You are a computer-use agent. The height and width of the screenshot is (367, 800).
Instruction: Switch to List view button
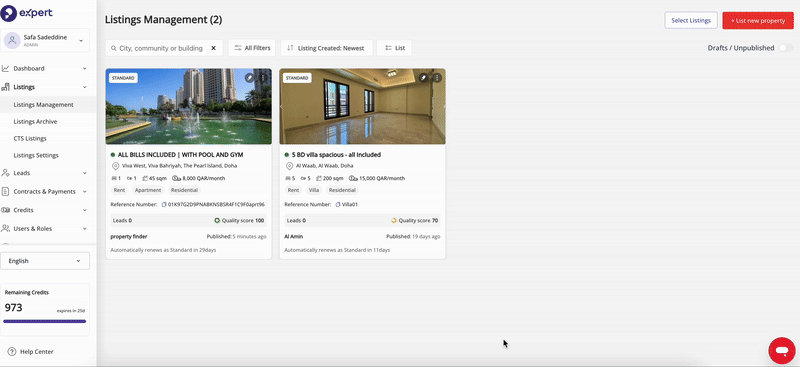(x=394, y=48)
